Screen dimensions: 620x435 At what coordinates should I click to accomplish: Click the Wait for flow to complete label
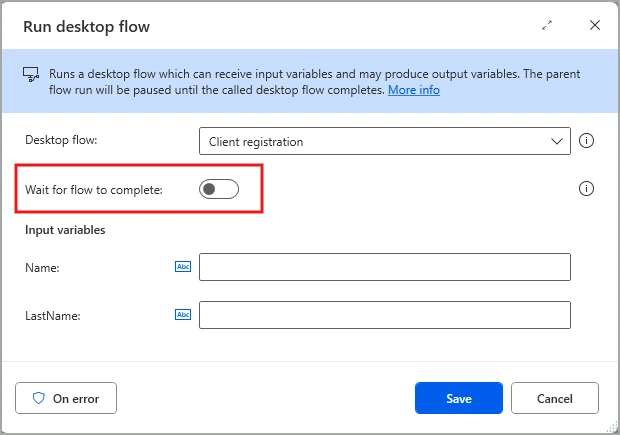pos(92,190)
